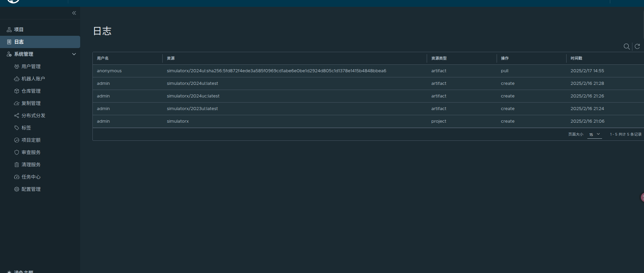Select the simulatorx/2024ul:latest resource cell
Screen dimensions: 644x273
pyautogui.click(x=192, y=84)
